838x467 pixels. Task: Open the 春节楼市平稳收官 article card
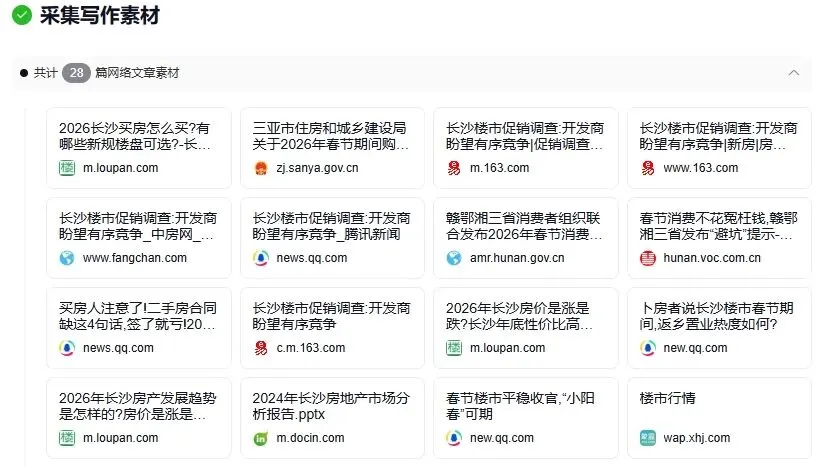point(526,418)
